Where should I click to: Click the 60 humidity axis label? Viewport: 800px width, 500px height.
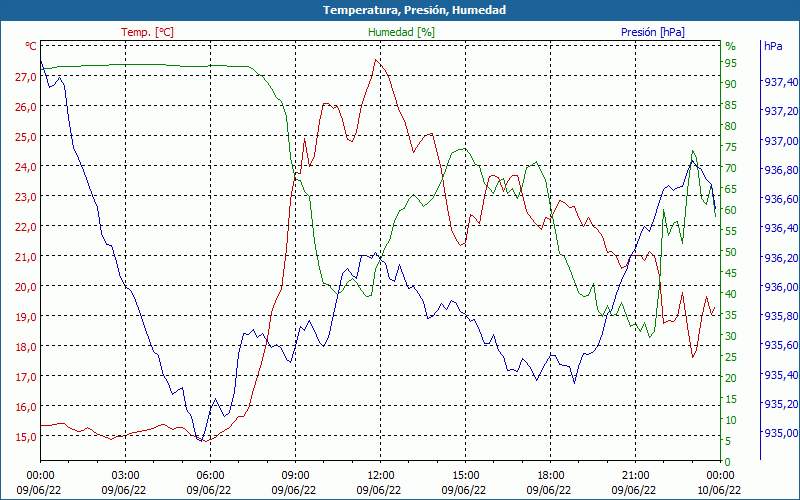(x=731, y=210)
